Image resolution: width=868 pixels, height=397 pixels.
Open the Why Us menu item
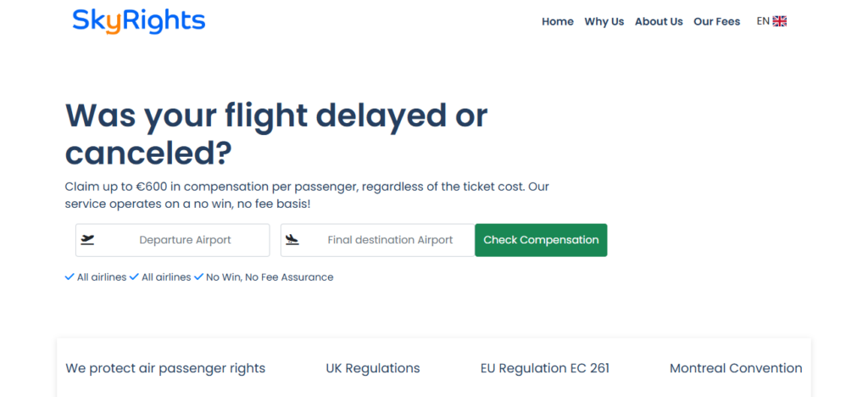tap(604, 22)
